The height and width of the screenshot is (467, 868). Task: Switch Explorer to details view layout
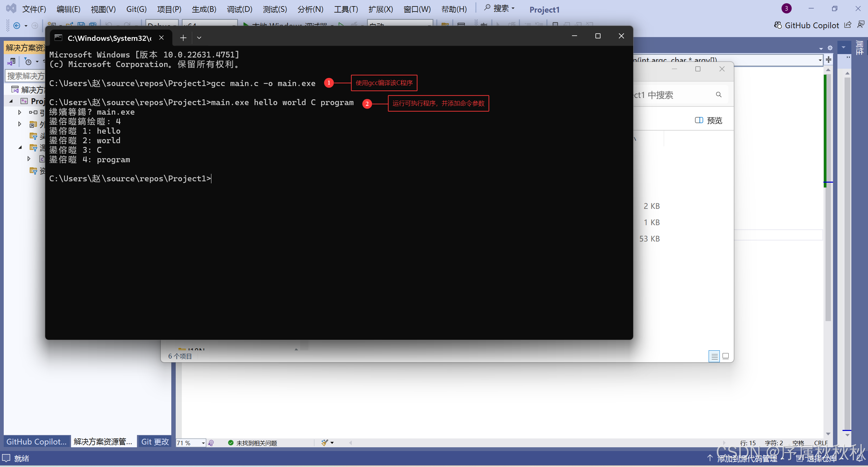[714, 356]
